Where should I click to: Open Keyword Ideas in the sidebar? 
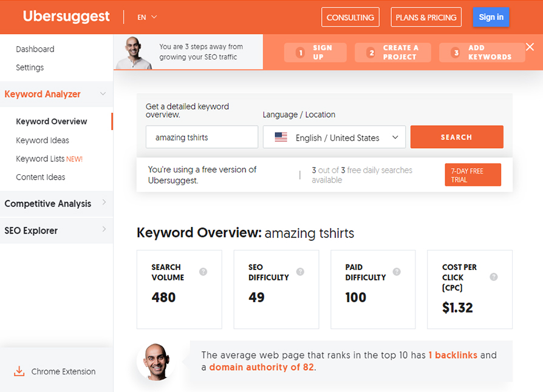tap(43, 140)
